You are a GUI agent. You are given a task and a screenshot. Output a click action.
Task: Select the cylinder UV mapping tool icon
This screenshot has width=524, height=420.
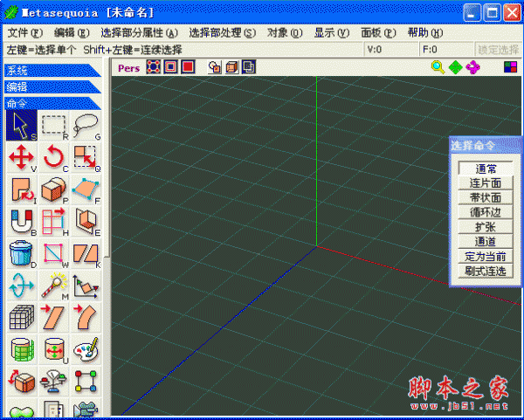(21, 349)
